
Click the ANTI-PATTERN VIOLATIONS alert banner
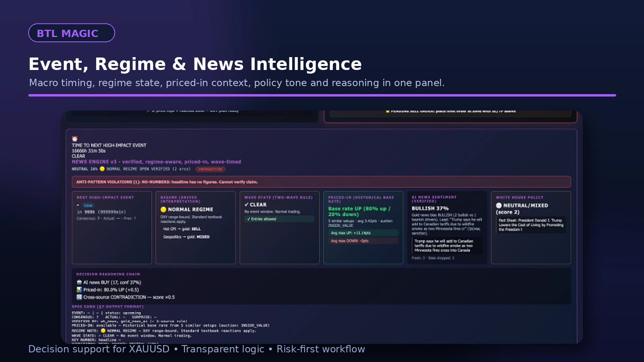pos(321,182)
